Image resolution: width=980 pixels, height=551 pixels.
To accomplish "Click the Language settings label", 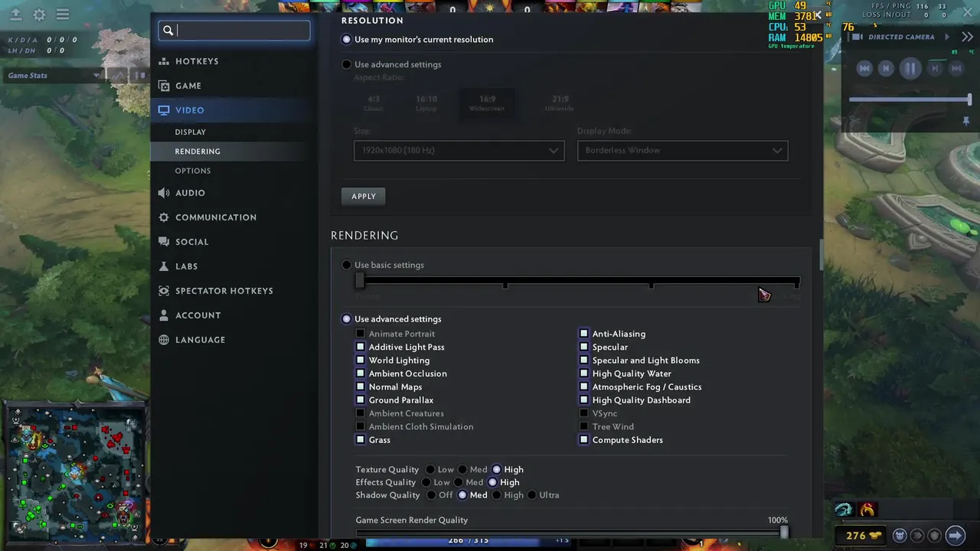I will (200, 340).
